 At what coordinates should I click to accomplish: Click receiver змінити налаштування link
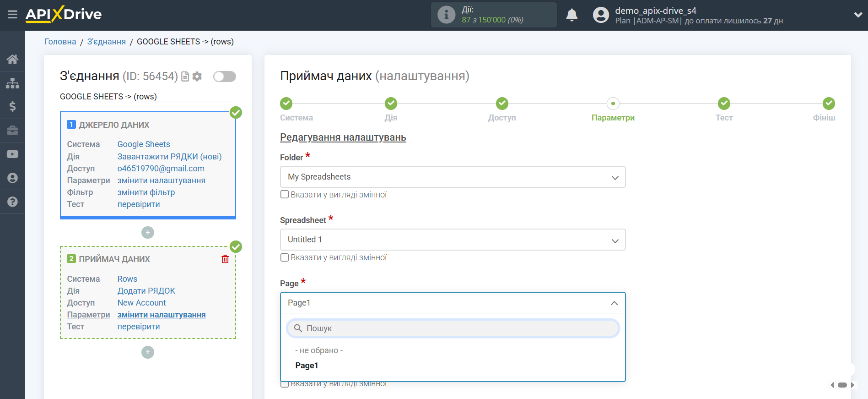click(x=162, y=315)
